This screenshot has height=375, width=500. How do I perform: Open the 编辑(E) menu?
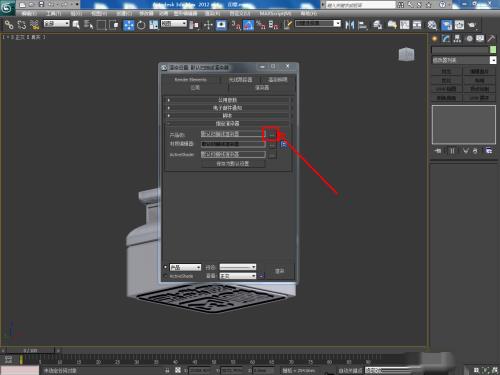(x=29, y=13)
